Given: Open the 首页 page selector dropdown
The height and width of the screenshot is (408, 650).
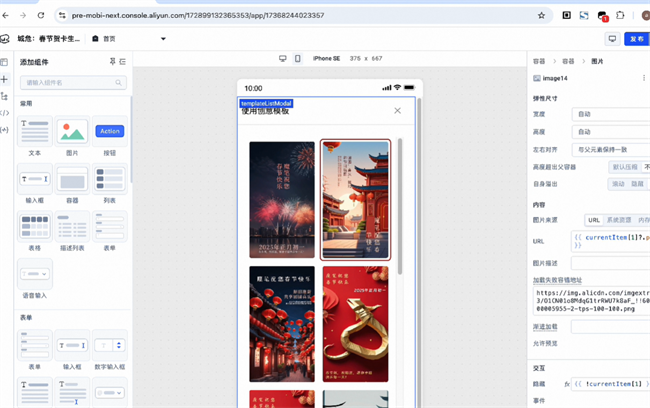Looking at the screenshot, I should tap(129, 39).
